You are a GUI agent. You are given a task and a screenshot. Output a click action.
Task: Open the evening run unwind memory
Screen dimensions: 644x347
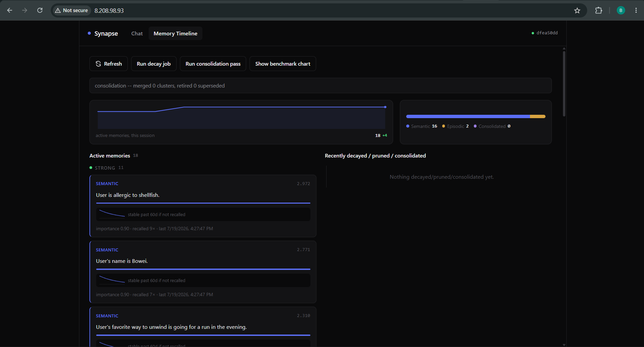203,327
